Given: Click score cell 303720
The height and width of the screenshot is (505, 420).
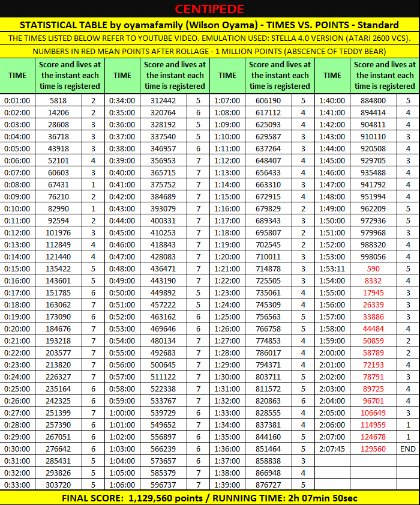Looking at the screenshot, I should (58, 485).
